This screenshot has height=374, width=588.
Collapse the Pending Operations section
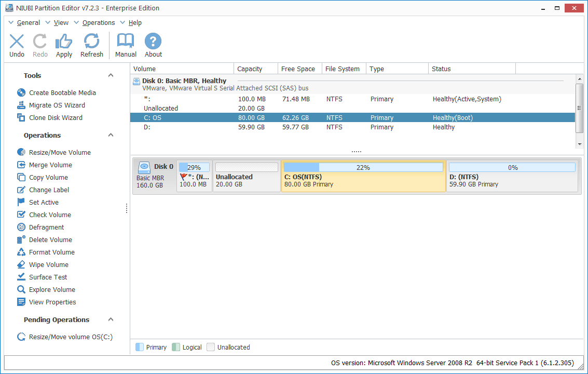(x=111, y=319)
